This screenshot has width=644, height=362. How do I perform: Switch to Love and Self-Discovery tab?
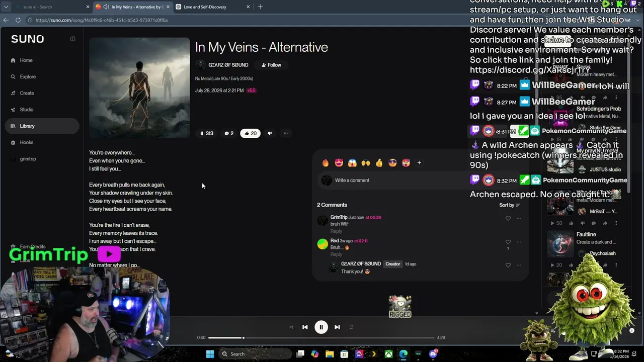point(212,7)
